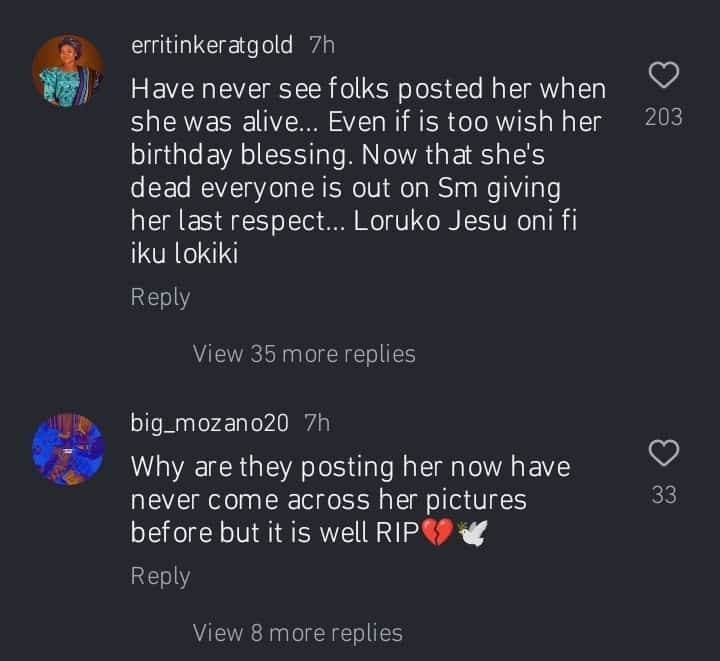
Task: Reply to erritinkeratgold's comment
Action: click(x=160, y=297)
